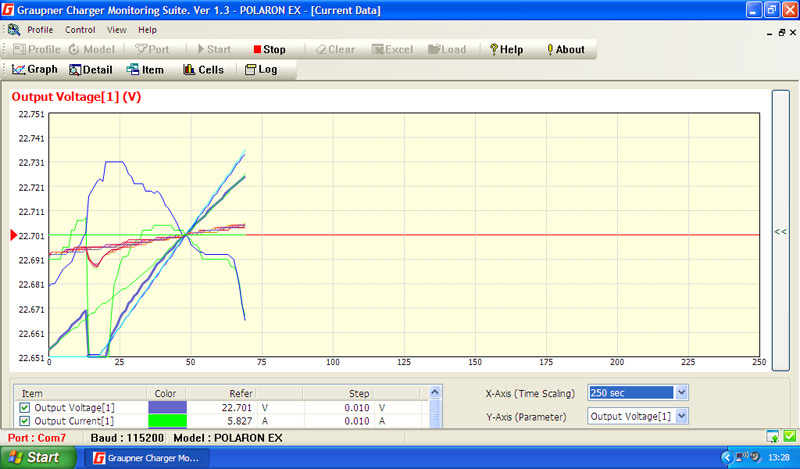Click the Excel export button

(x=392, y=50)
